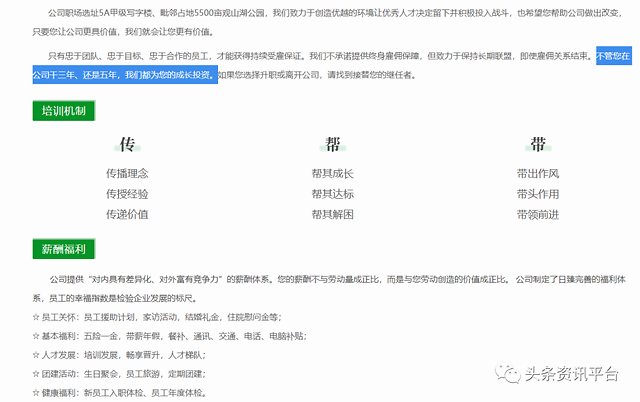Click the large 帮 column heading

pyautogui.click(x=333, y=146)
